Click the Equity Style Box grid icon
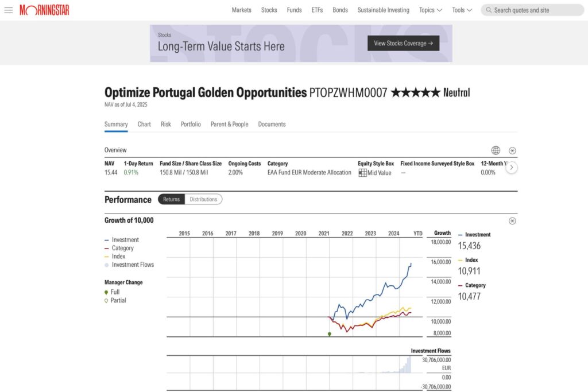The image size is (588, 392). coord(362,173)
